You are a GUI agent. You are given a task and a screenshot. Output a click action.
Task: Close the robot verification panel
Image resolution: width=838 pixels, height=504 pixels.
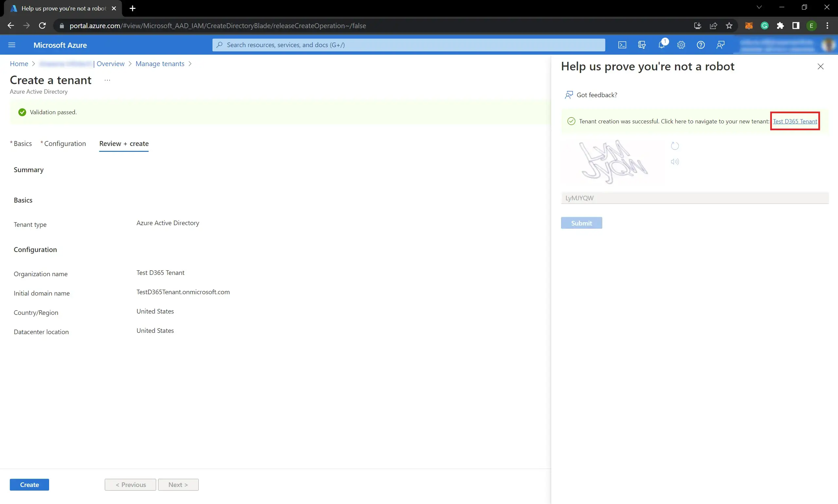[821, 66]
